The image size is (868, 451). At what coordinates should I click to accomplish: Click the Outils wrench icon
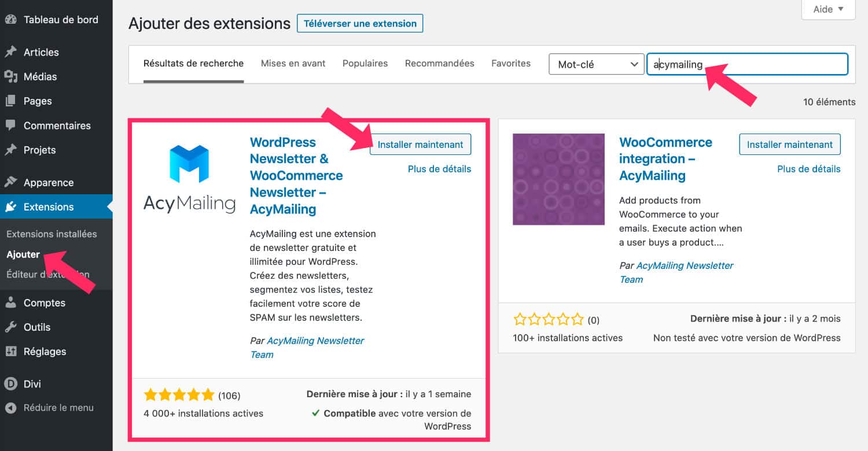click(10, 327)
